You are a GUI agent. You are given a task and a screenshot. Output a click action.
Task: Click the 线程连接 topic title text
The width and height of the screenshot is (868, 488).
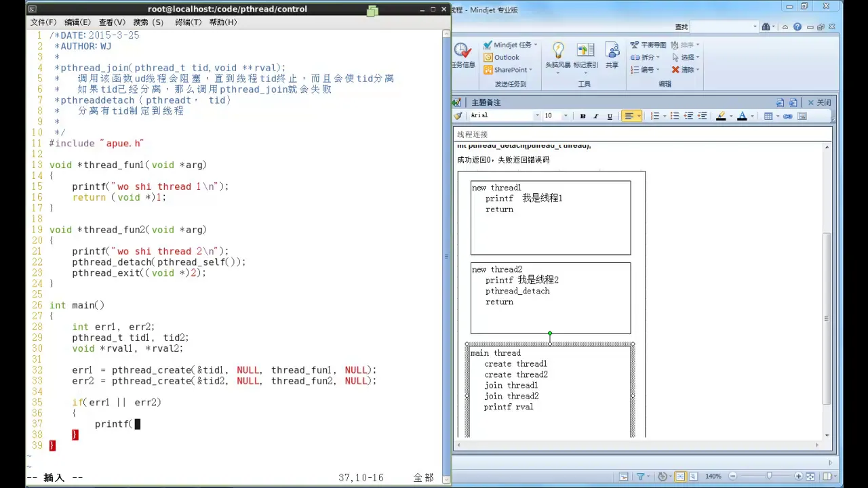[x=472, y=134]
